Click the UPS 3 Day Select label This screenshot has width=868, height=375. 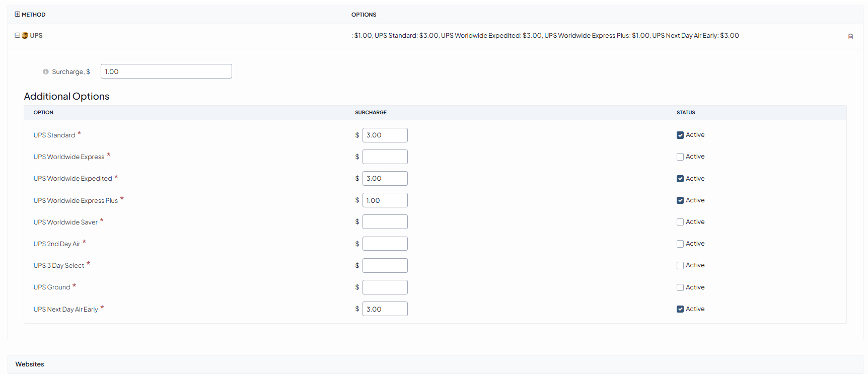click(59, 266)
